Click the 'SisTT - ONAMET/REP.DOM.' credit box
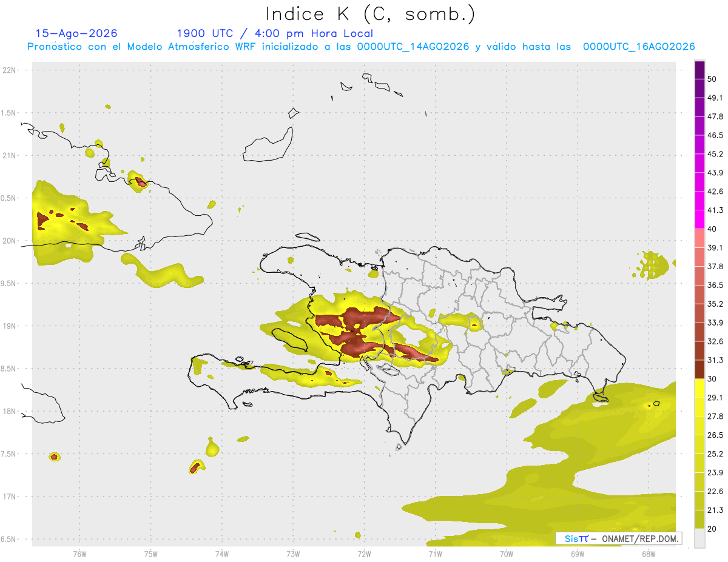The width and height of the screenshot is (728, 562). [x=619, y=538]
